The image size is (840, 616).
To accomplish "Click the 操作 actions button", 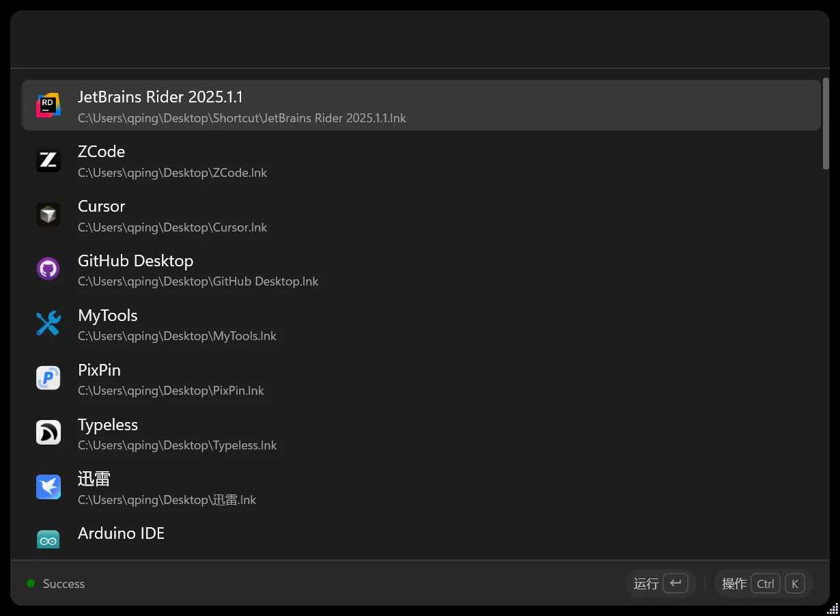I will coord(763,584).
